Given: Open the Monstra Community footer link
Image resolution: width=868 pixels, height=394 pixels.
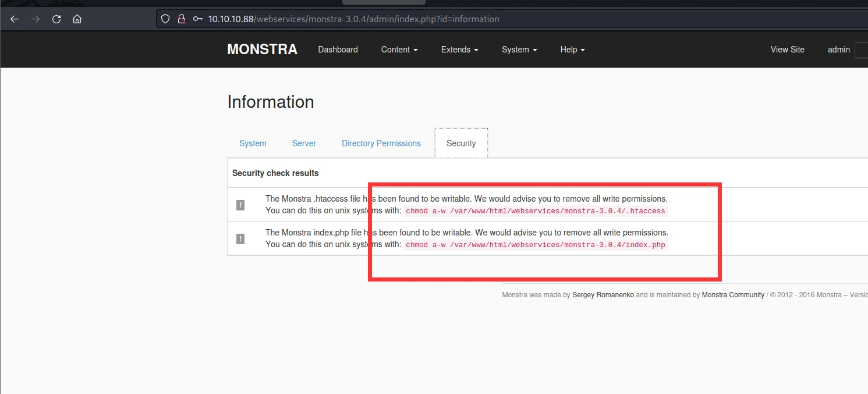Looking at the screenshot, I should [733, 295].
